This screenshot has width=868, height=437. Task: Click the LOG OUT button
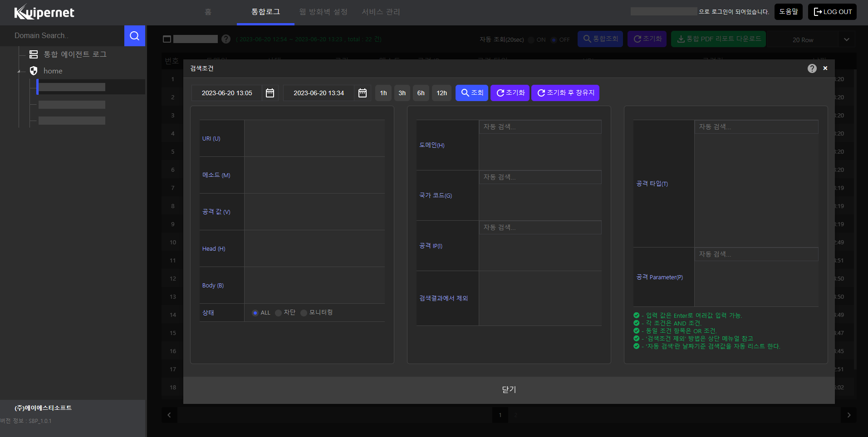tap(832, 12)
